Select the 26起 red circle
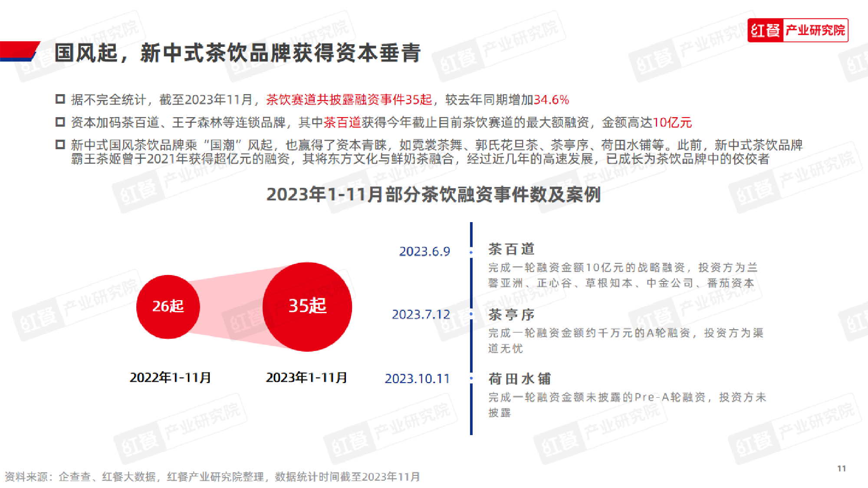 [168, 306]
